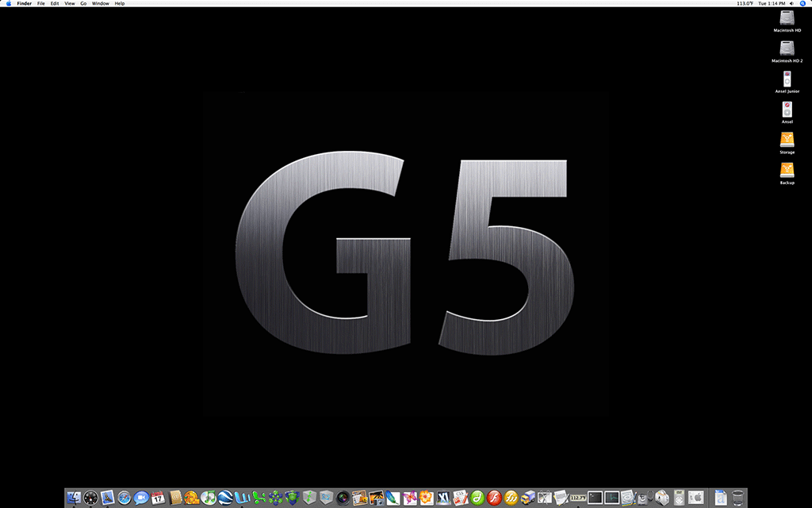This screenshot has height=508, width=812.
Task: Open the Window menu
Action: pos(101,3)
